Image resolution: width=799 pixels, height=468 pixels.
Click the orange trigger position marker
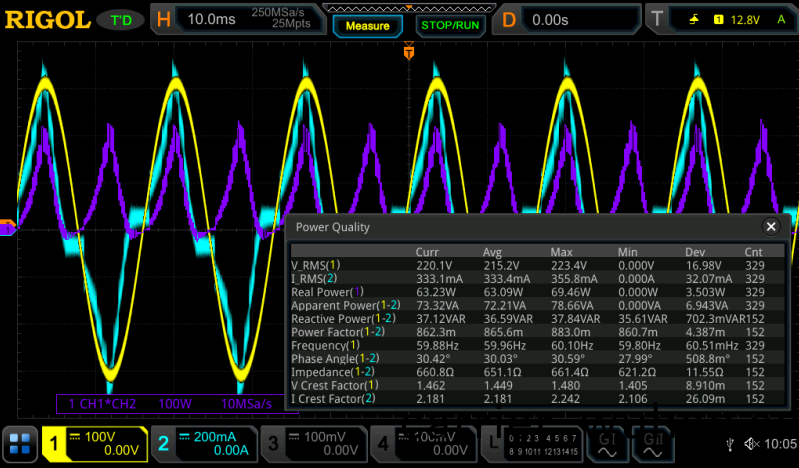click(x=408, y=52)
